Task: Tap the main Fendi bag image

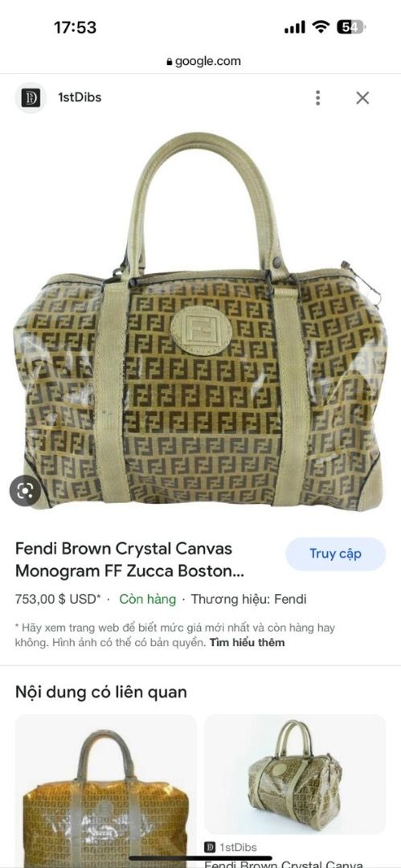Action: (201, 321)
